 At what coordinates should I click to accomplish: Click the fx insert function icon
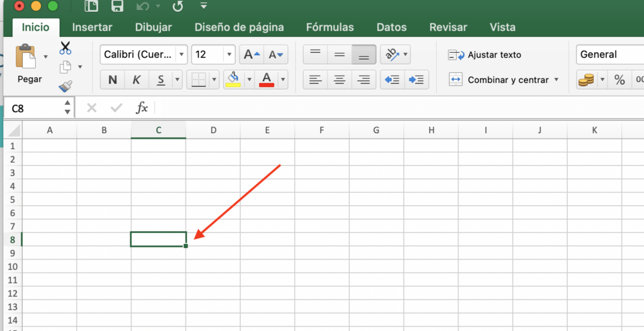pos(142,108)
